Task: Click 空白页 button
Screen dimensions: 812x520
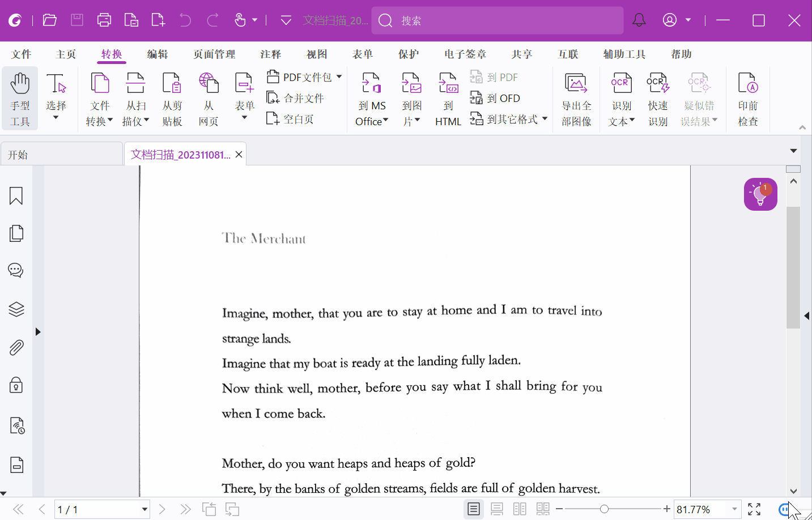Action: [x=290, y=119]
